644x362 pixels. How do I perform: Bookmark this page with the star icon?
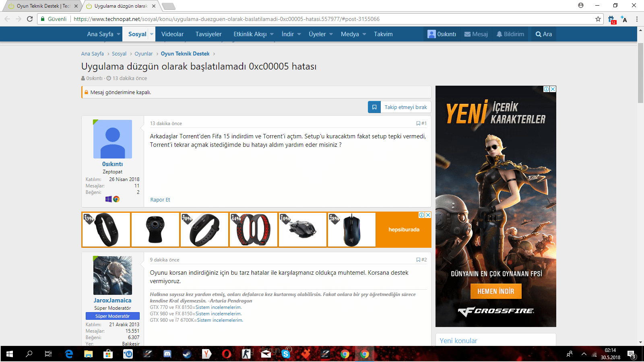click(598, 19)
